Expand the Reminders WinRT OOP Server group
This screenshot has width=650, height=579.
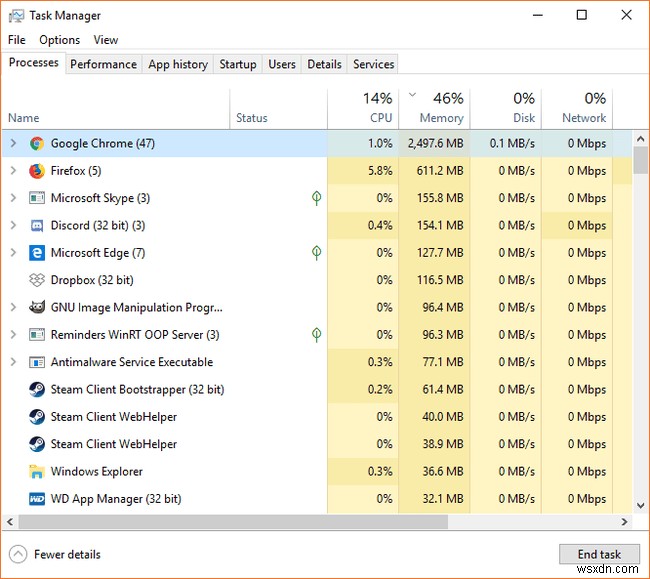click(13, 334)
